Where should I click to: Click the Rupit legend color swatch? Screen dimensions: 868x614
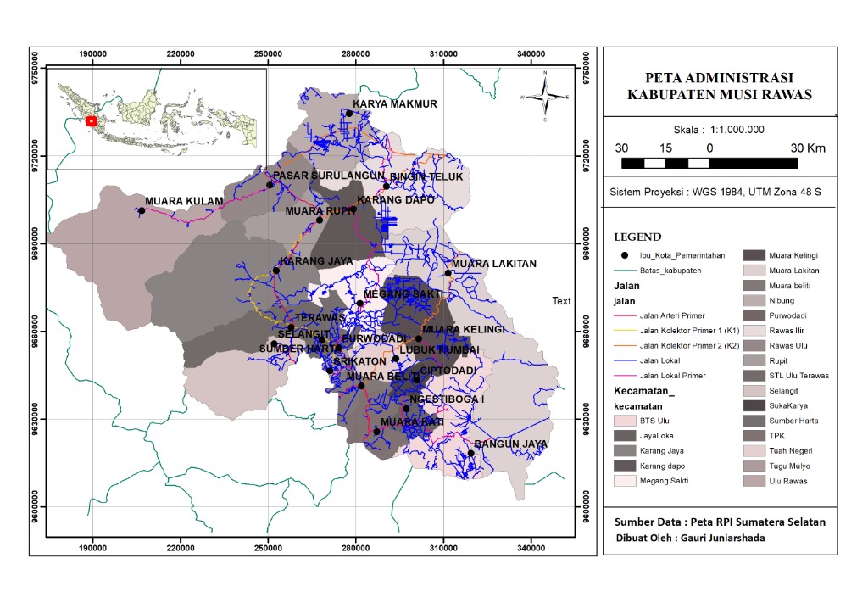pyautogui.click(x=754, y=360)
